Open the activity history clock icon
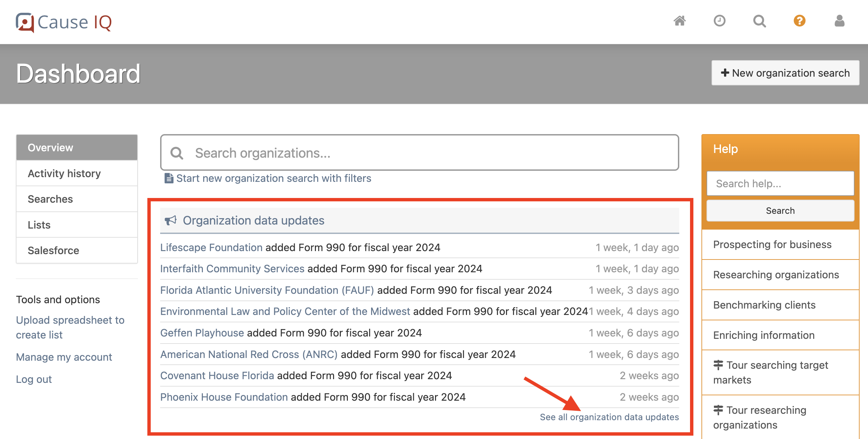 [x=720, y=21]
